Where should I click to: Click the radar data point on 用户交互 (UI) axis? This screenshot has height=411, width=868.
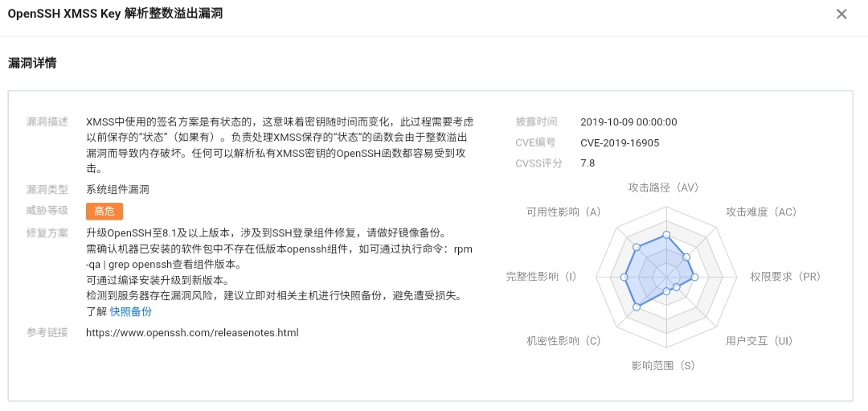click(676, 287)
